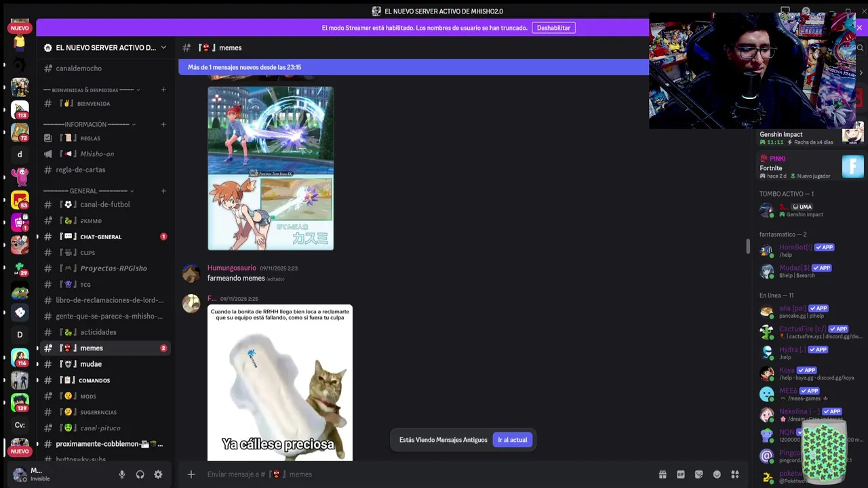Open MEE6 member entry
The width and height of the screenshot is (868, 488).
click(810, 394)
